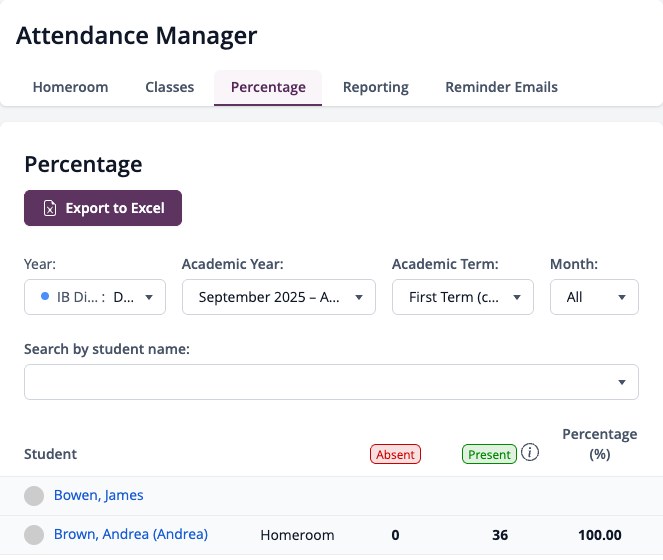Click the 100.00 percentage value
663x560 pixels.
(x=600, y=535)
